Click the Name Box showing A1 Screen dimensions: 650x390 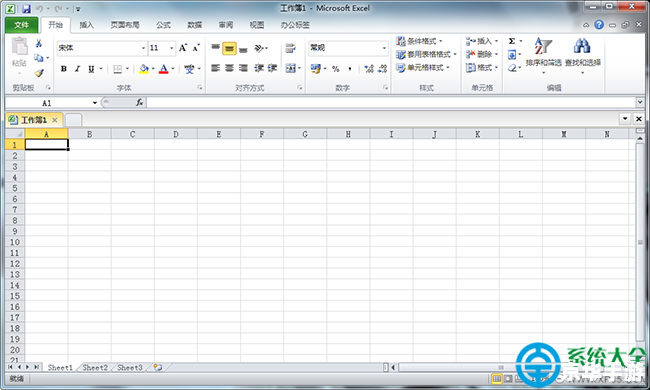tap(48, 103)
